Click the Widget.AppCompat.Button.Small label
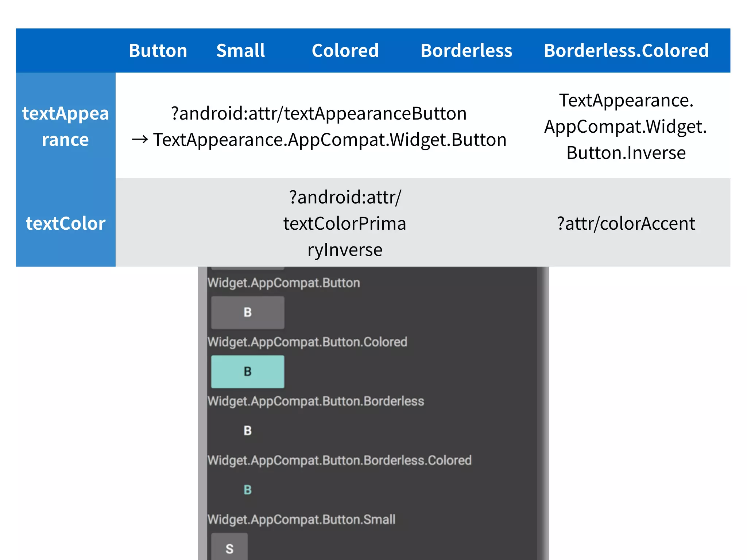Screen dimensions: 747x560 point(301,519)
